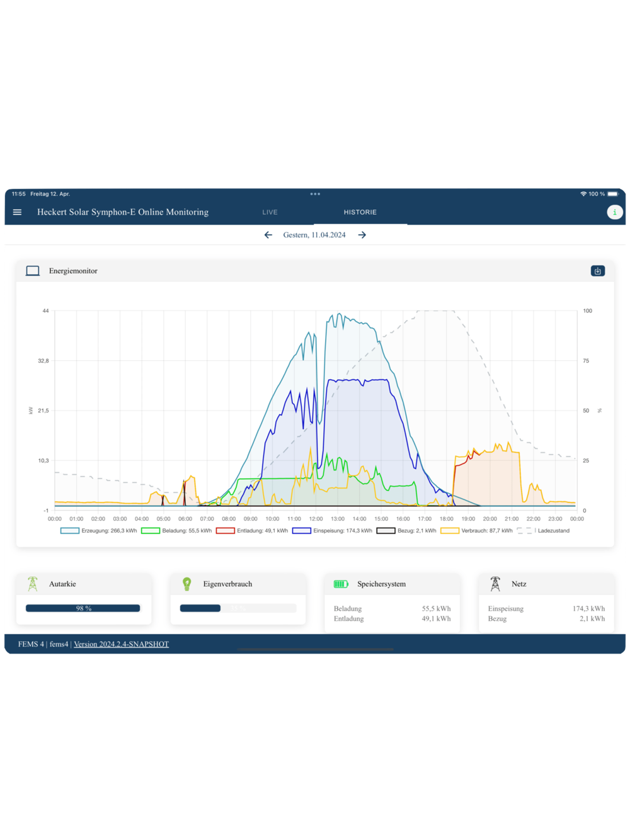
Task: Select the HISTORIE tab
Action: tap(360, 212)
